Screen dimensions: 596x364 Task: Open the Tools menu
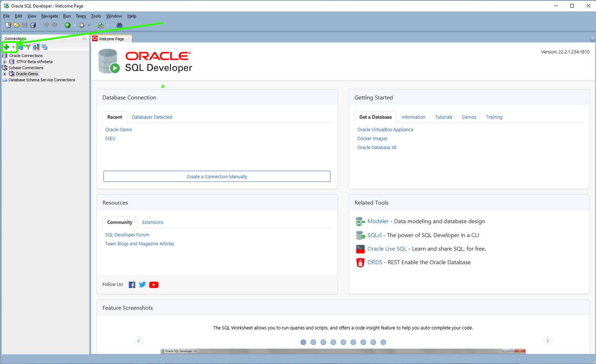click(96, 16)
